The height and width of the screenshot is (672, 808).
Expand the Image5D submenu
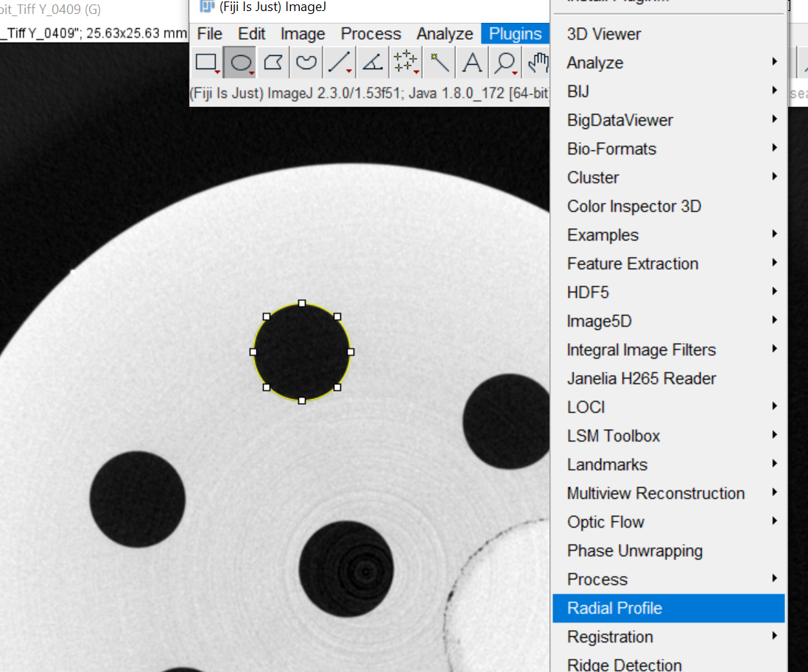point(668,322)
